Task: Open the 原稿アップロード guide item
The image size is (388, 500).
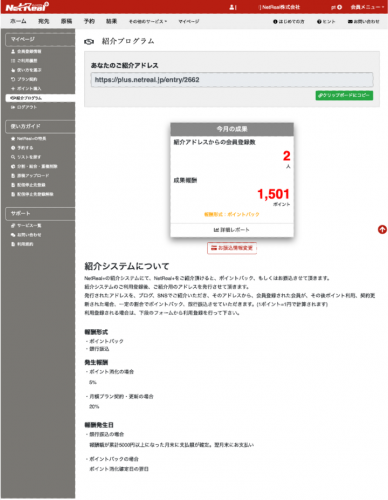Action: point(30,176)
